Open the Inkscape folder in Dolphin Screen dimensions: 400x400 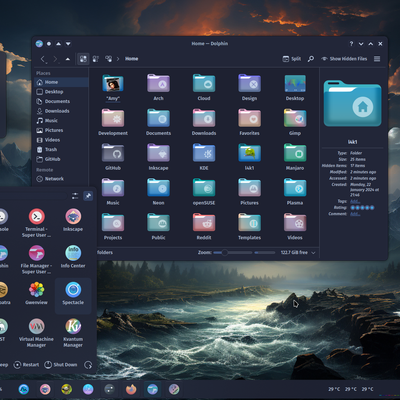point(158,157)
